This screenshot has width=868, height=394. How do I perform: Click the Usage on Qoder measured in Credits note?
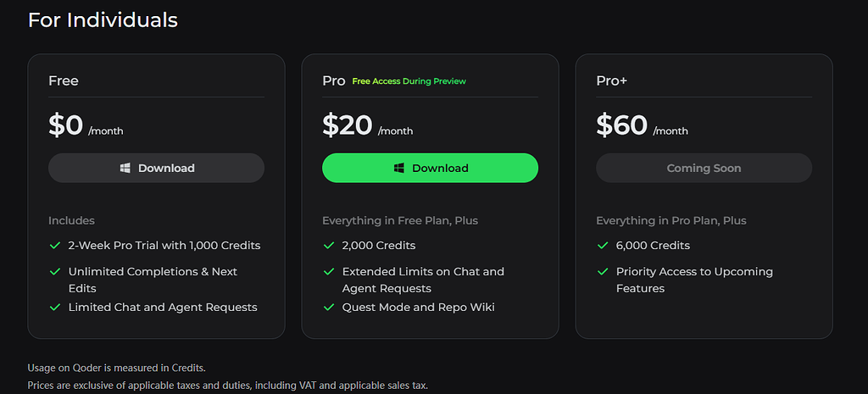tap(117, 368)
